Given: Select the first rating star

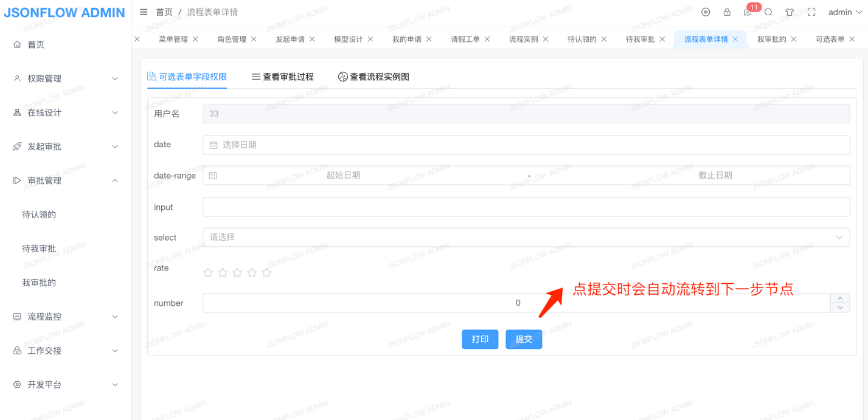Looking at the screenshot, I should 208,273.
